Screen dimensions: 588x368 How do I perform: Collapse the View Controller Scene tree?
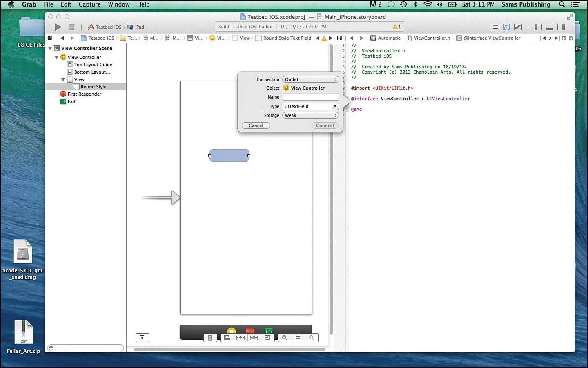pyautogui.click(x=50, y=48)
